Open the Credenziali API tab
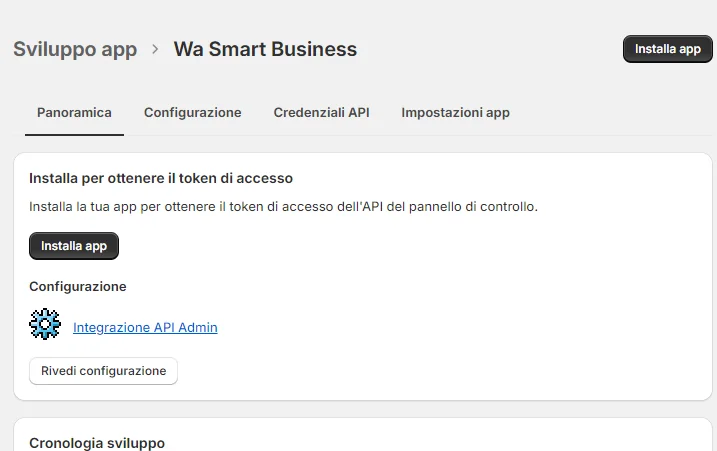The width and height of the screenshot is (717, 451). [321, 113]
